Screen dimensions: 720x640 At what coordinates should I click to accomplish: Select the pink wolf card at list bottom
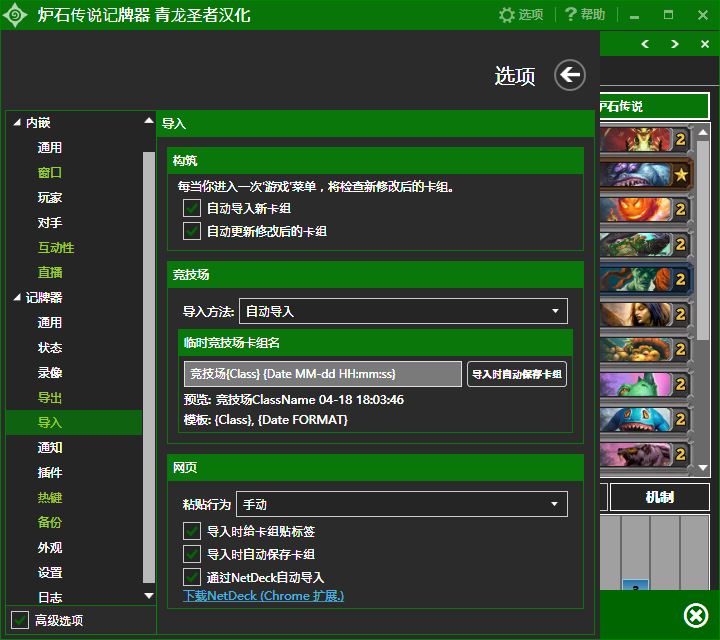[x=645, y=455]
